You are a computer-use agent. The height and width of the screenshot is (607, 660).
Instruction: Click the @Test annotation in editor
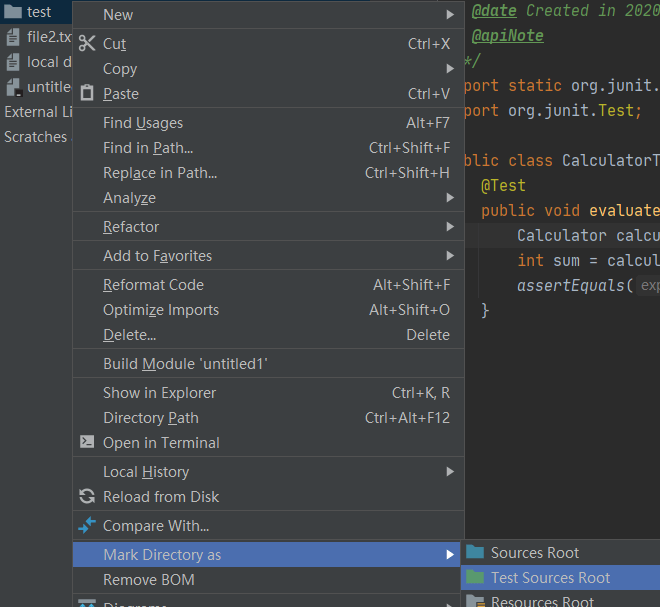(x=503, y=186)
